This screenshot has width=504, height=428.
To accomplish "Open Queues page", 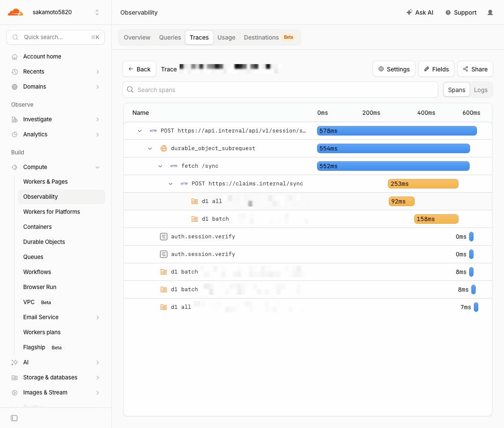I will pos(33,257).
